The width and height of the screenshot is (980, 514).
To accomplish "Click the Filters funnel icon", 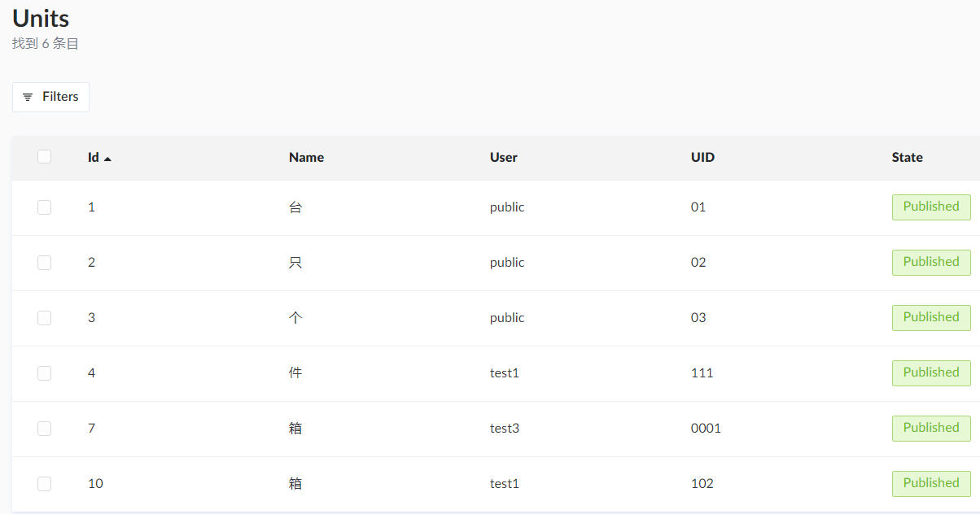I will 28,97.
